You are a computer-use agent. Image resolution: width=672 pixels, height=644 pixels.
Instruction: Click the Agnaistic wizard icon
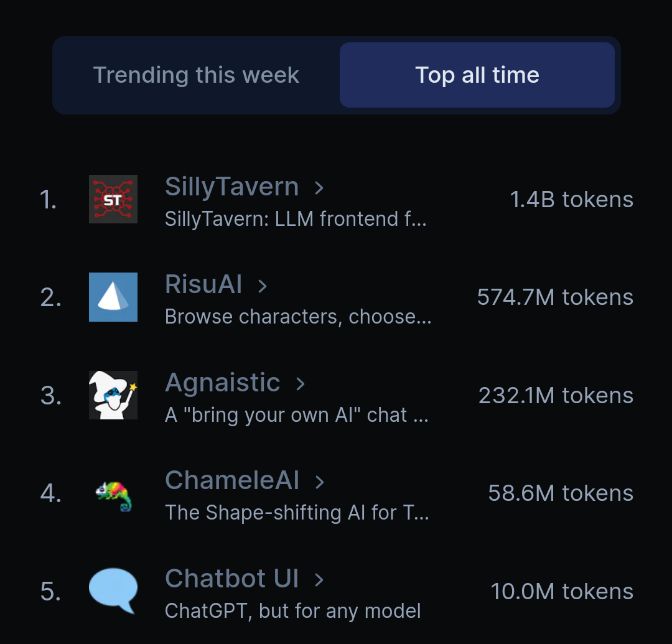[x=113, y=395]
